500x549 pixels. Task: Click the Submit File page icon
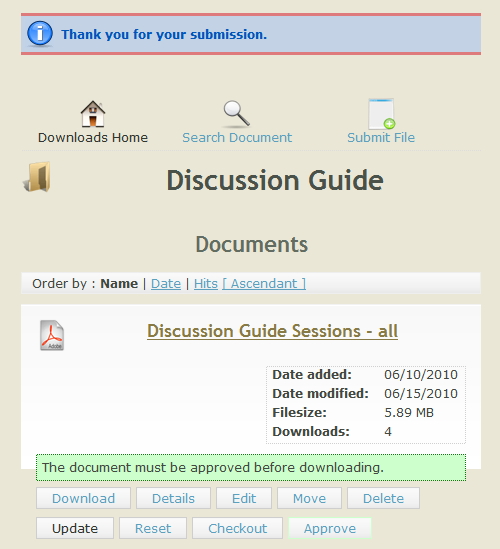click(x=381, y=114)
